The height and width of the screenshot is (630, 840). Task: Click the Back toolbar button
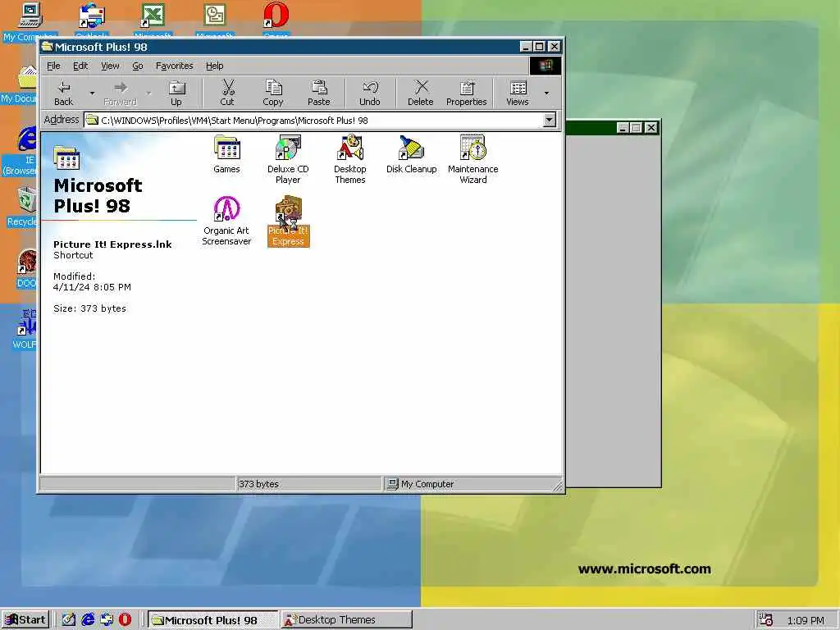click(x=64, y=94)
